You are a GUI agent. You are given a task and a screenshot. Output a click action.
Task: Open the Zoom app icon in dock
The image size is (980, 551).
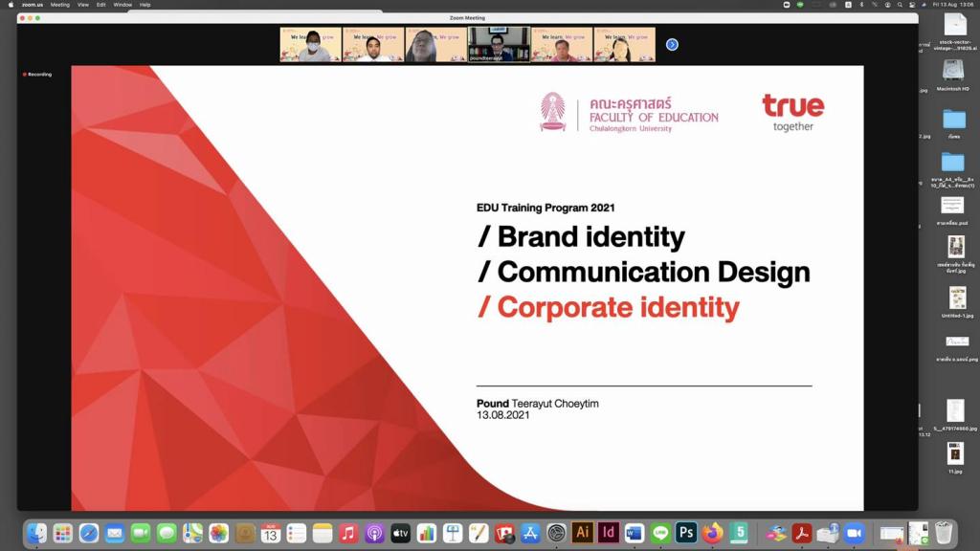[x=854, y=533]
